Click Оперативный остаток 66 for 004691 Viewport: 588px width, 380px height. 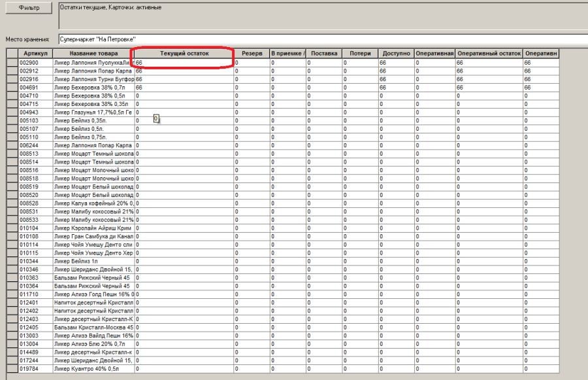click(x=489, y=88)
